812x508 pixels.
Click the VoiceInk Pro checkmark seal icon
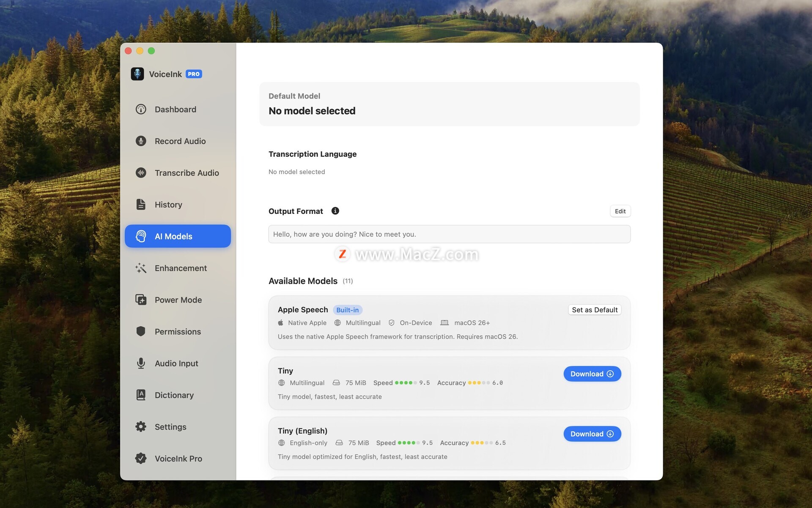141,459
